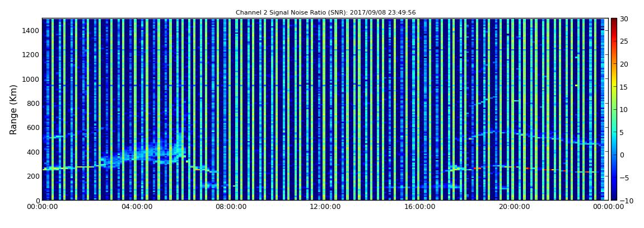Click the 1400 range tick label
Screen dimensions: 644x228
click(31, 30)
